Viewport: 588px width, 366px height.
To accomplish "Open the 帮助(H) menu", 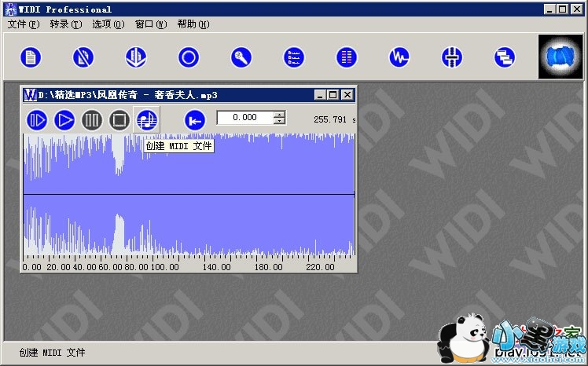I will (x=193, y=24).
